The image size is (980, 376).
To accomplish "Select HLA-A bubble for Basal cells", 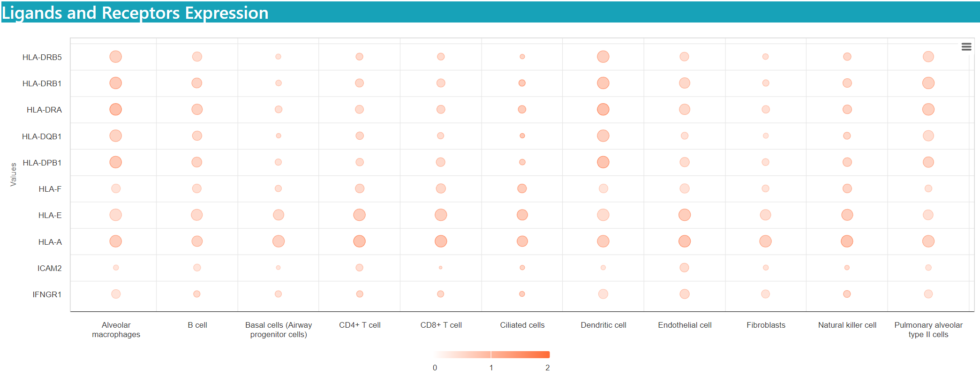I will pyautogui.click(x=279, y=241).
